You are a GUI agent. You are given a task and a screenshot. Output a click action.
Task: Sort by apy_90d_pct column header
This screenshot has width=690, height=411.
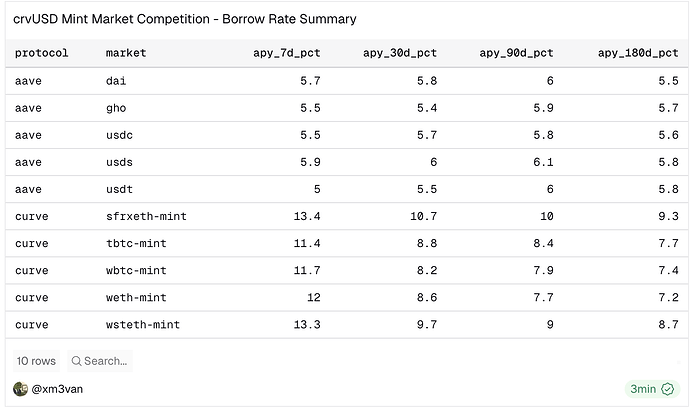click(x=517, y=53)
